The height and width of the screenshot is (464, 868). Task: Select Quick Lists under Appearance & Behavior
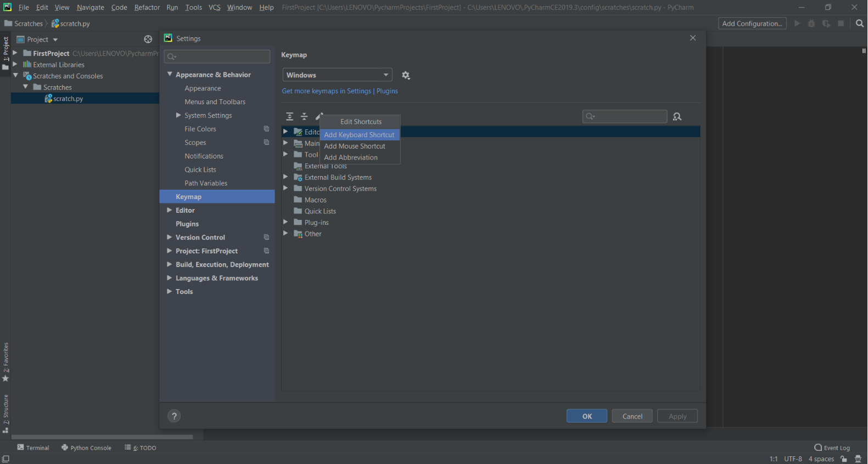coord(200,169)
